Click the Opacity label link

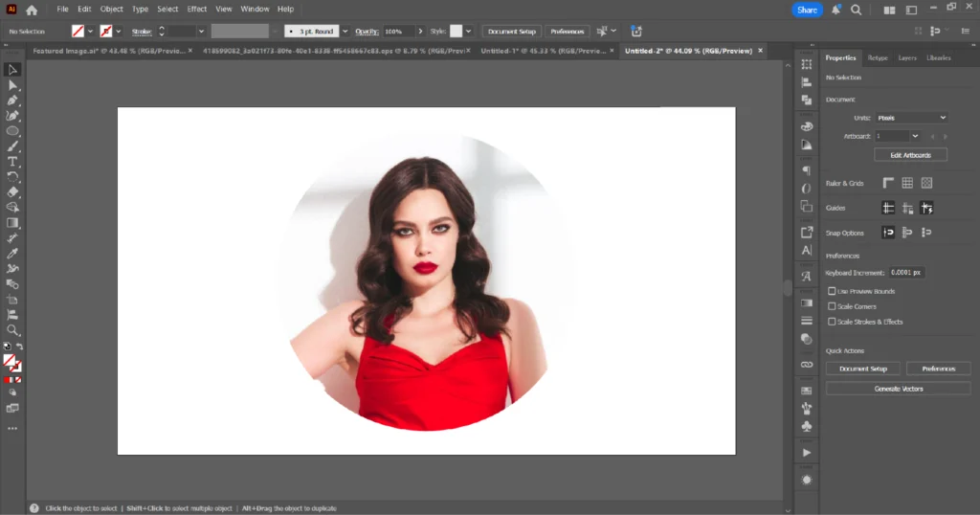[367, 32]
